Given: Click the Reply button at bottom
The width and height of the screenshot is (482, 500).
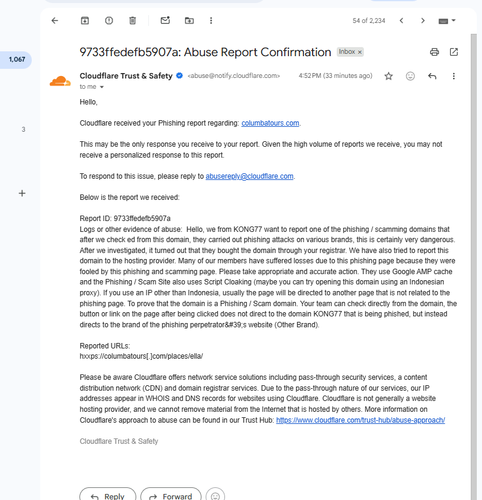Looking at the screenshot, I should 108,495.
